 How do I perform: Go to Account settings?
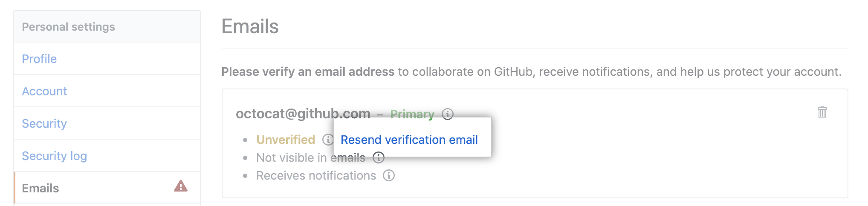coord(44,91)
